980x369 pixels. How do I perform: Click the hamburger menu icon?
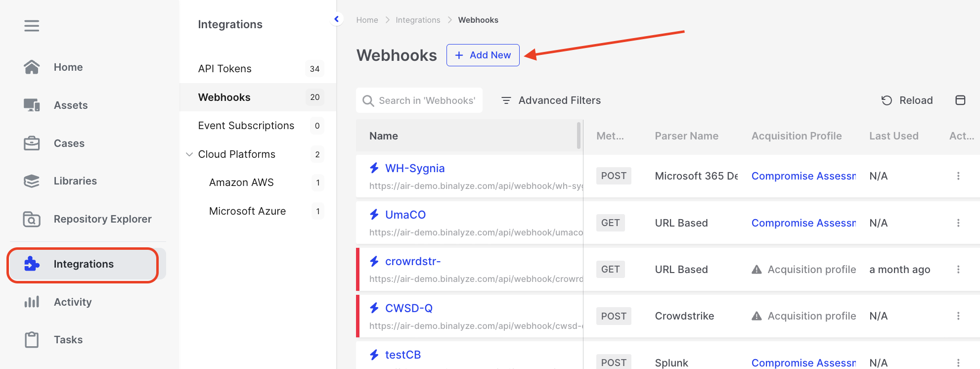[32, 26]
